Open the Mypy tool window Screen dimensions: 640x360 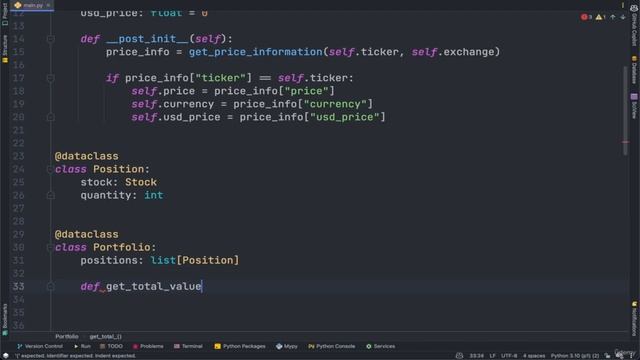pyautogui.click(x=287, y=346)
